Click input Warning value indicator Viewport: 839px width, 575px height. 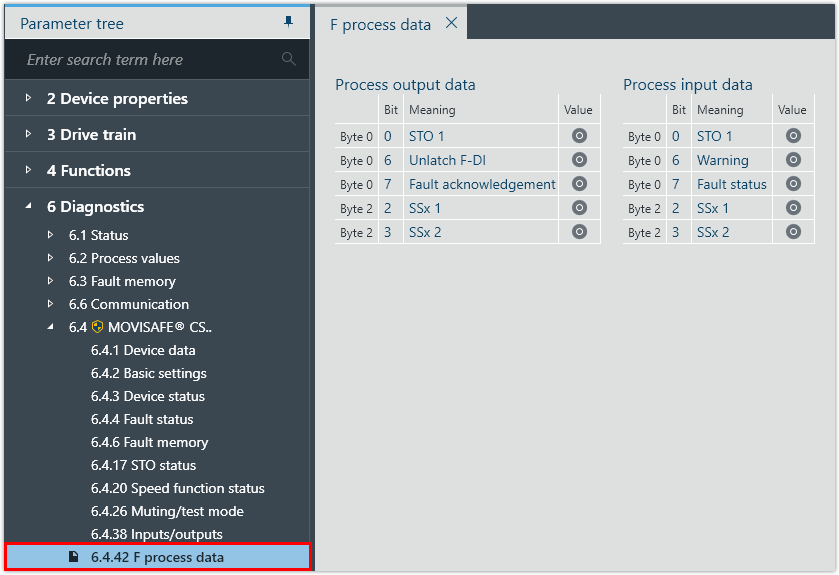click(x=793, y=160)
